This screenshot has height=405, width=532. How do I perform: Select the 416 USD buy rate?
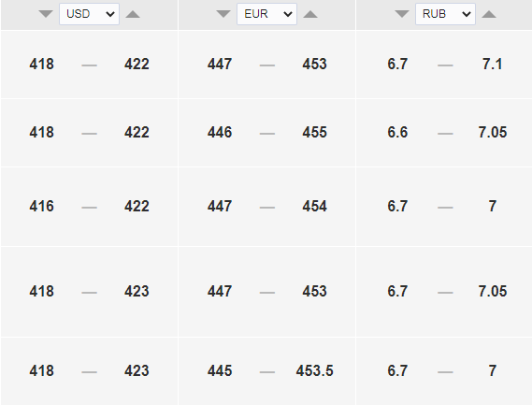41,206
